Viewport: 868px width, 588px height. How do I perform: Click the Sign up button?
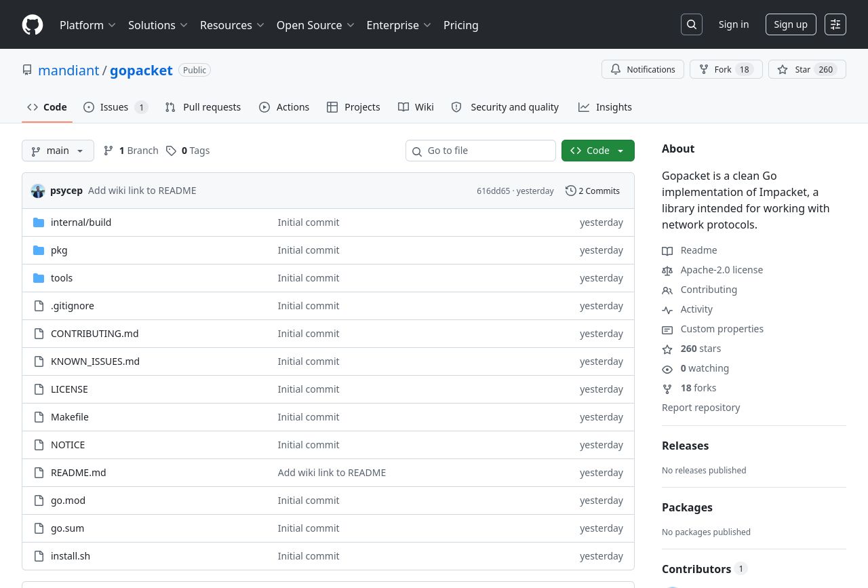pyautogui.click(x=790, y=24)
